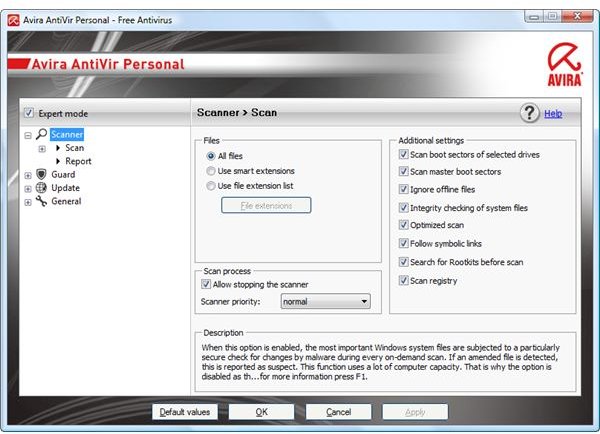Collapse the Scanner tree node
The image size is (600, 434).
click(28, 135)
